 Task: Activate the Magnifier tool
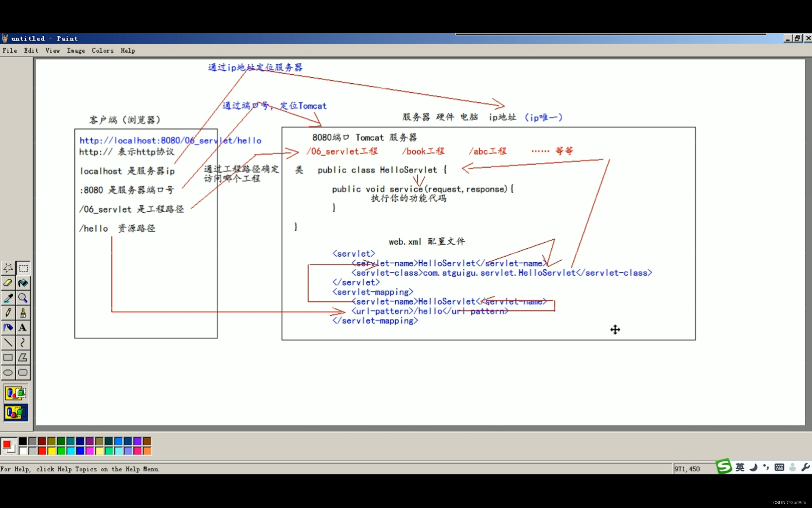point(23,298)
